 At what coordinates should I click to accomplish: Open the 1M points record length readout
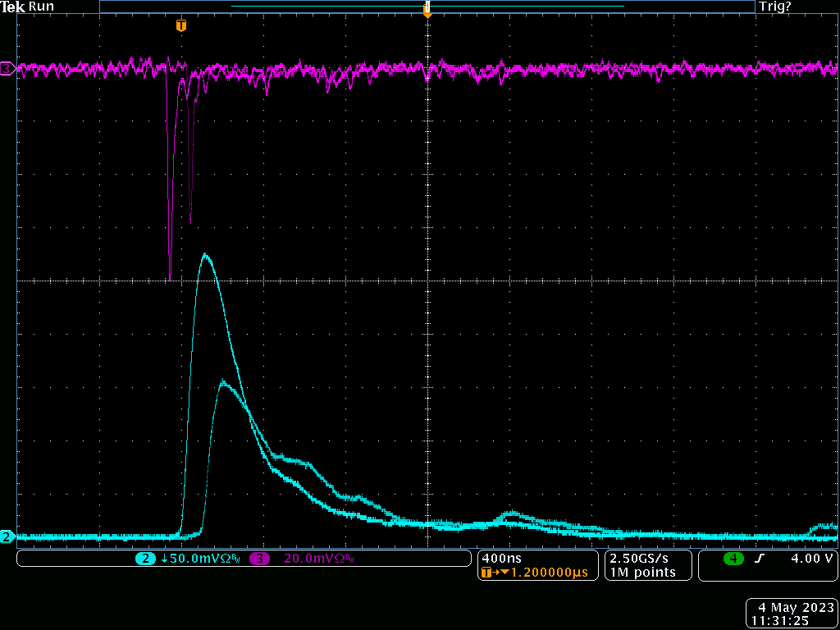coord(642,573)
